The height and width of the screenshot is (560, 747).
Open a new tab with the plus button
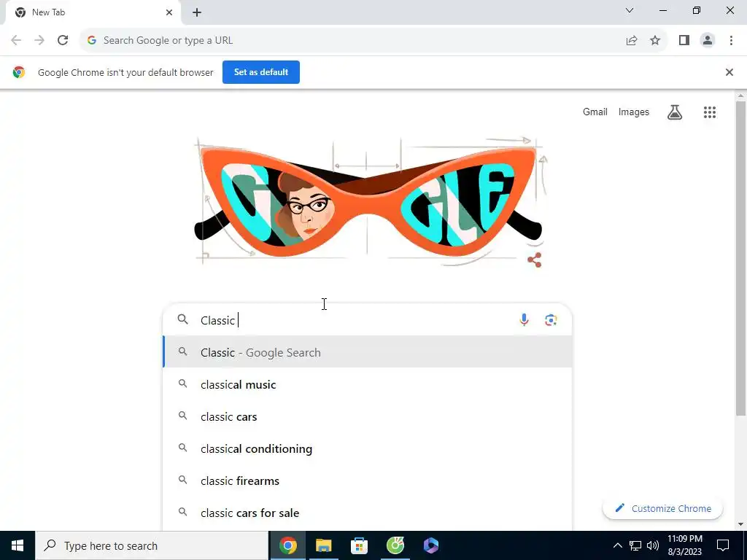point(197,12)
